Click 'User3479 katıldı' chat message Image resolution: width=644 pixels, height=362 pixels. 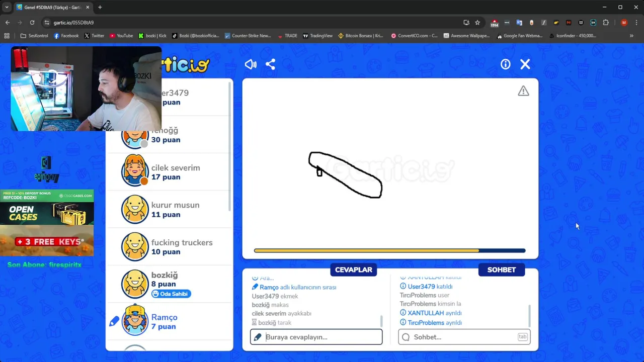tap(430, 287)
